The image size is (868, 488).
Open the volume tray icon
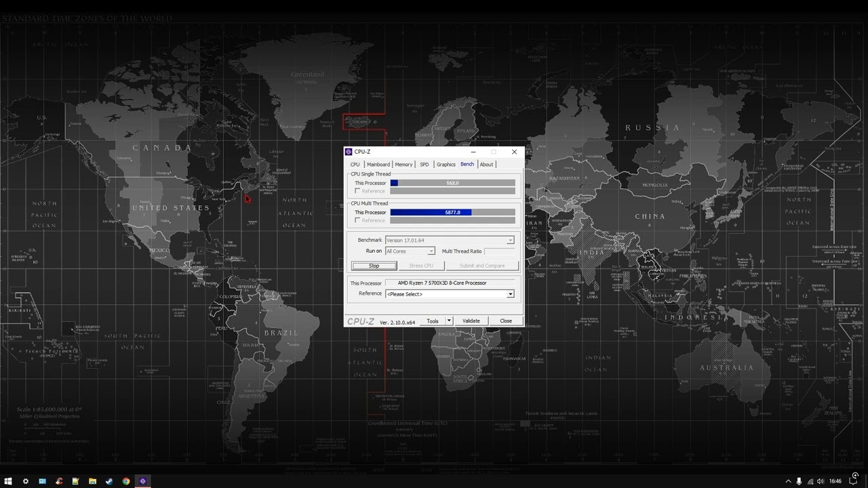point(821,481)
